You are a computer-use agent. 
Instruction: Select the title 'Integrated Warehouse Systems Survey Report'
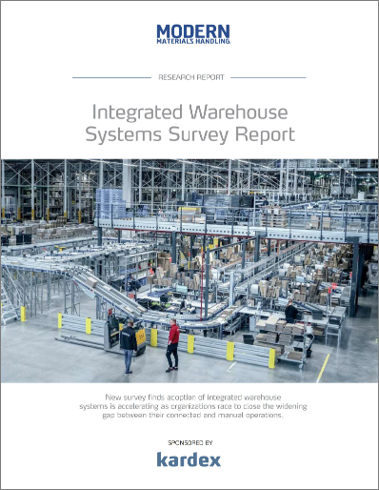pyautogui.click(x=190, y=123)
